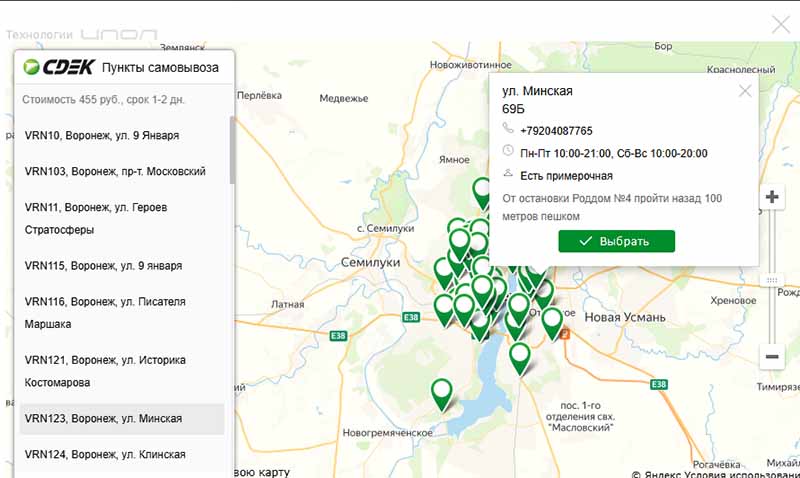Click the map pin near Новогремяченское
The width and height of the screenshot is (800, 478).
tap(441, 394)
